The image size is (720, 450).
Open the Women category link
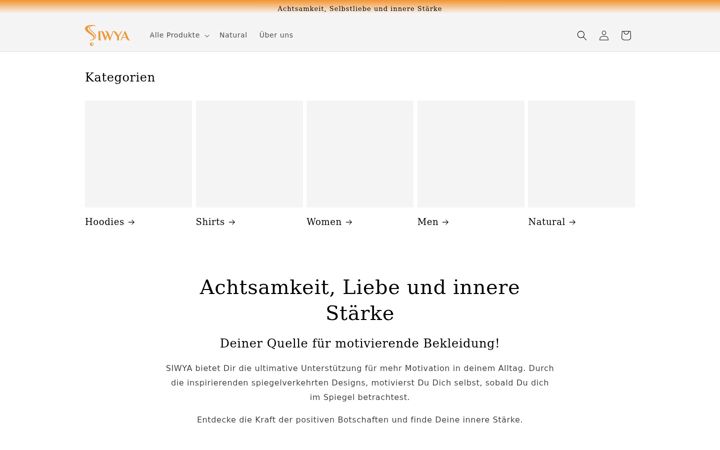pyautogui.click(x=329, y=222)
